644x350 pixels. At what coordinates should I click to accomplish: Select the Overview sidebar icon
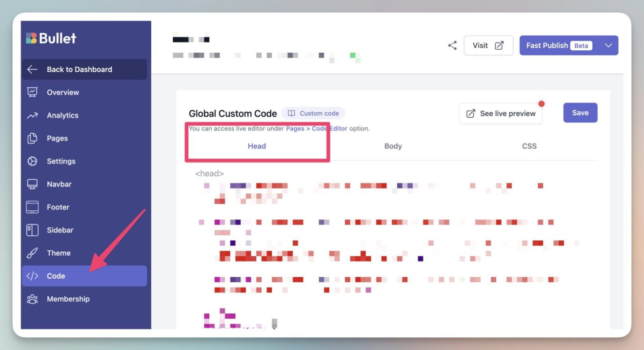pyautogui.click(x=32, y=92)
